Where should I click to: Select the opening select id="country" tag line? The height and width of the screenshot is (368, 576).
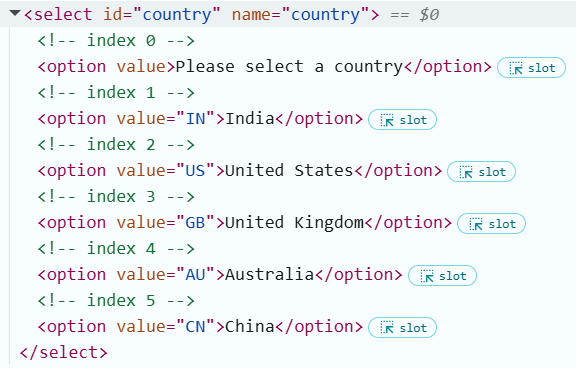[x=288, y=14]
